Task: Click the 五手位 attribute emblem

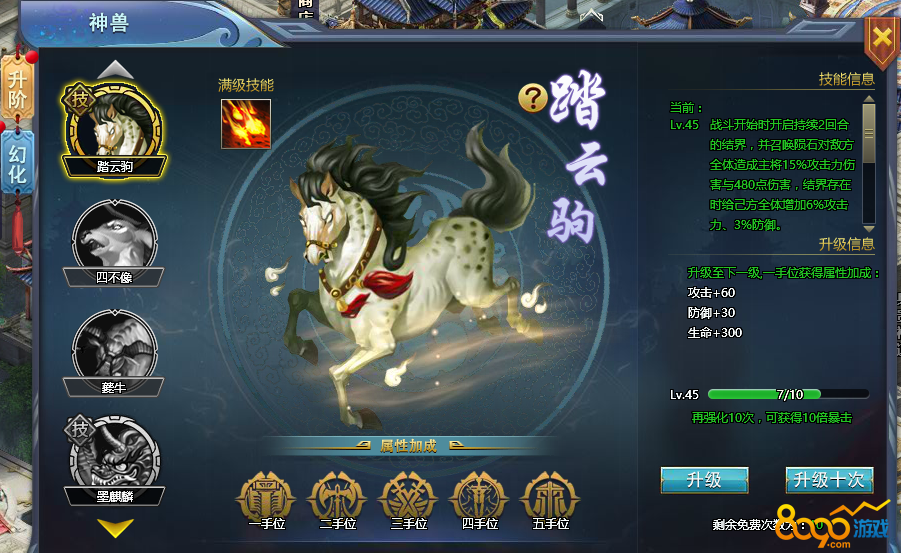Action: click(550, 500)
